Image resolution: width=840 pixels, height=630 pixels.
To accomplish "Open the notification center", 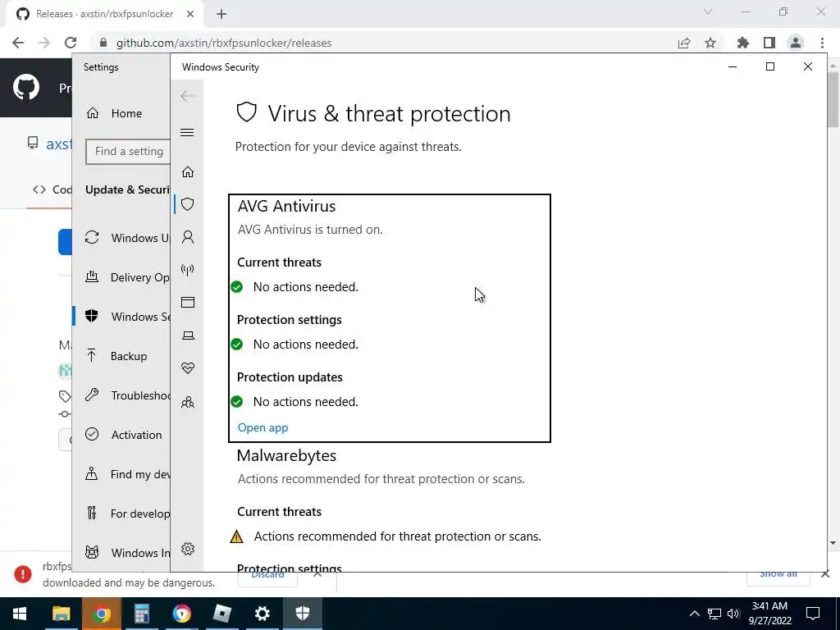I will tap(813, 614).
